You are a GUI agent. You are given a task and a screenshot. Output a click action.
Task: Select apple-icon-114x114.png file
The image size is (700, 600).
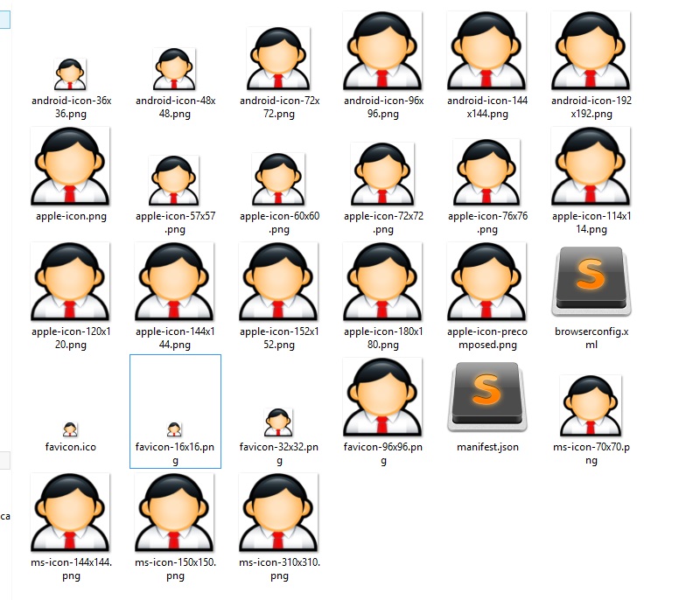pos(591,167)
